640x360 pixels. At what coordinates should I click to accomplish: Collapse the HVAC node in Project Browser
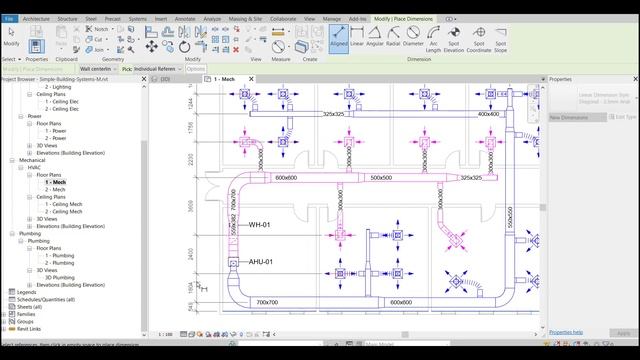[21, 168]
